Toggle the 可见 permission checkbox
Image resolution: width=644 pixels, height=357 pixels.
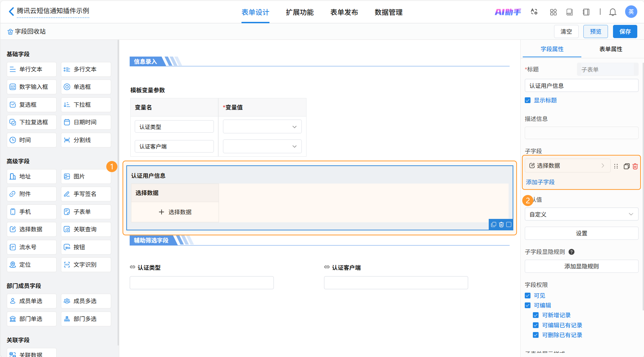[527, 296]
